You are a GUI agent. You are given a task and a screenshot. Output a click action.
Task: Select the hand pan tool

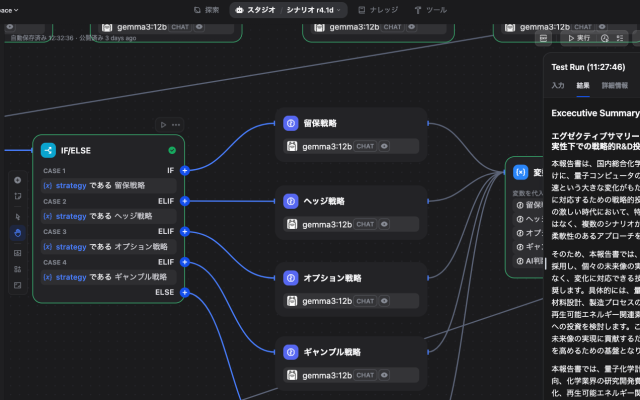tap(17, 232)
